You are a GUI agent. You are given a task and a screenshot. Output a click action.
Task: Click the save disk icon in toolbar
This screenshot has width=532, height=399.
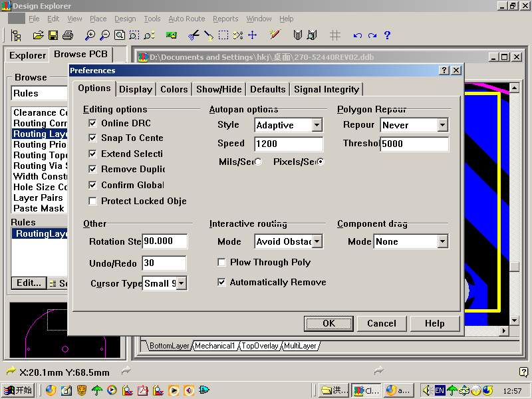[53, 35]
